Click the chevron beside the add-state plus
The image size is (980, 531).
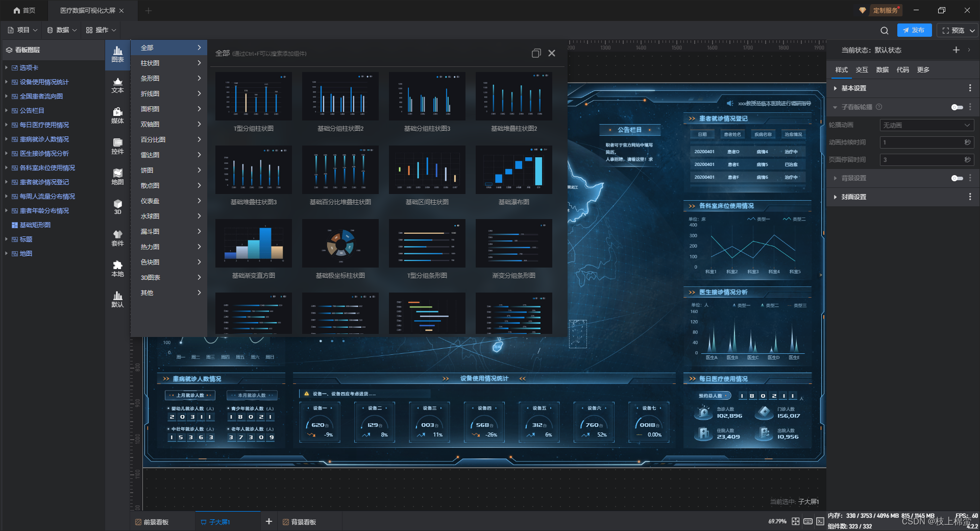969,50
